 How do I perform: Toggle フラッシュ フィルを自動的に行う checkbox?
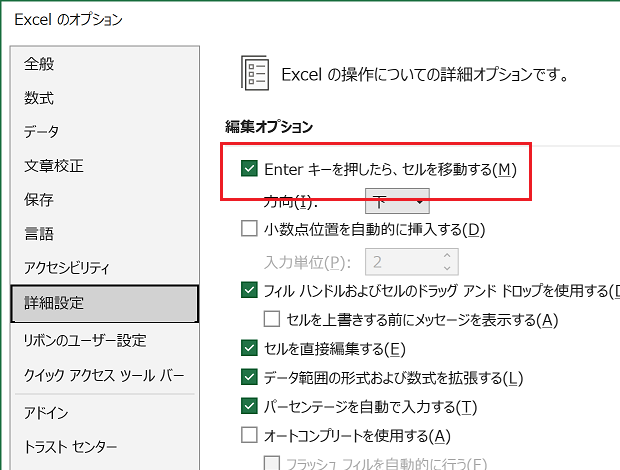(272, 463)
